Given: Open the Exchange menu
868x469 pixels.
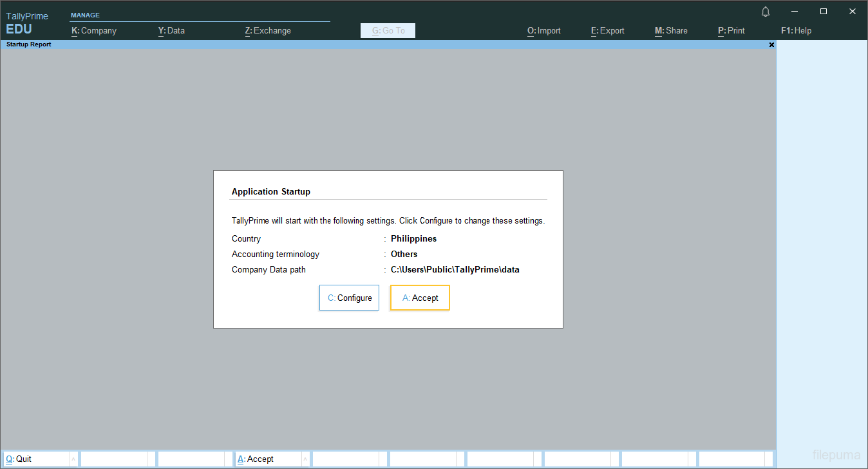Looking at the screenshot, I should (268, 30).
